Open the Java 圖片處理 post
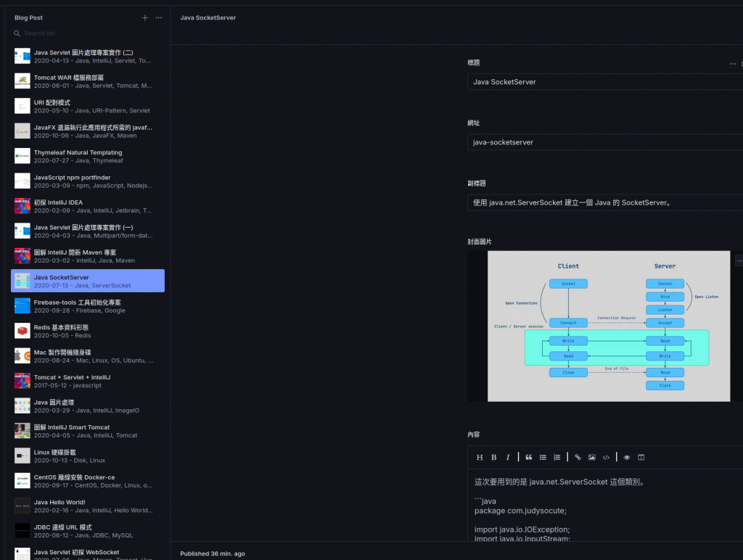The image size is (743, 560). 88,406
